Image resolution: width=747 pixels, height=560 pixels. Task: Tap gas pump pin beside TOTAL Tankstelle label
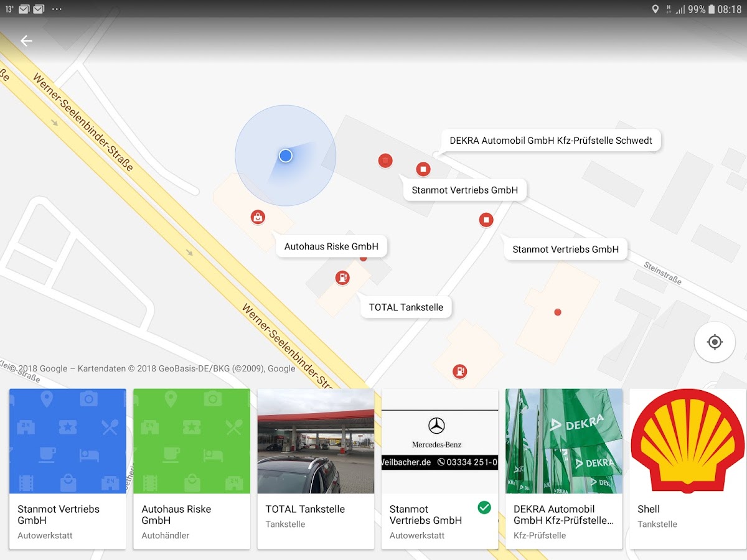click(342, 278)
